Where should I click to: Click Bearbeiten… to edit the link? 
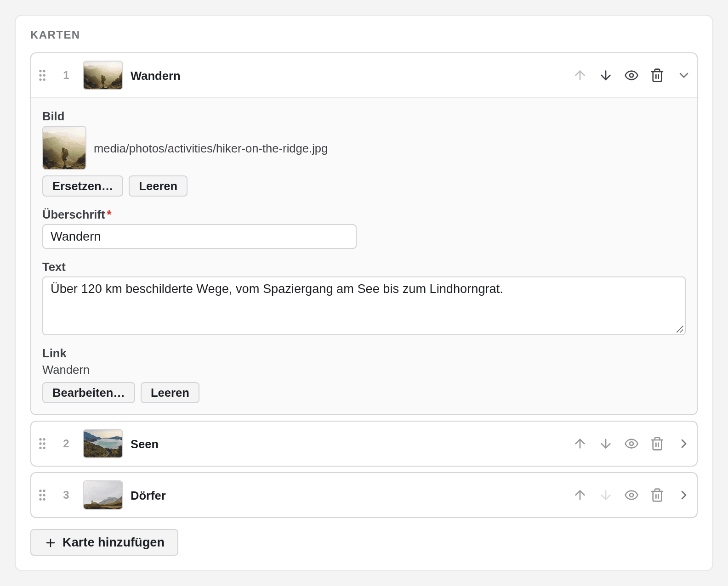(89, 393)
